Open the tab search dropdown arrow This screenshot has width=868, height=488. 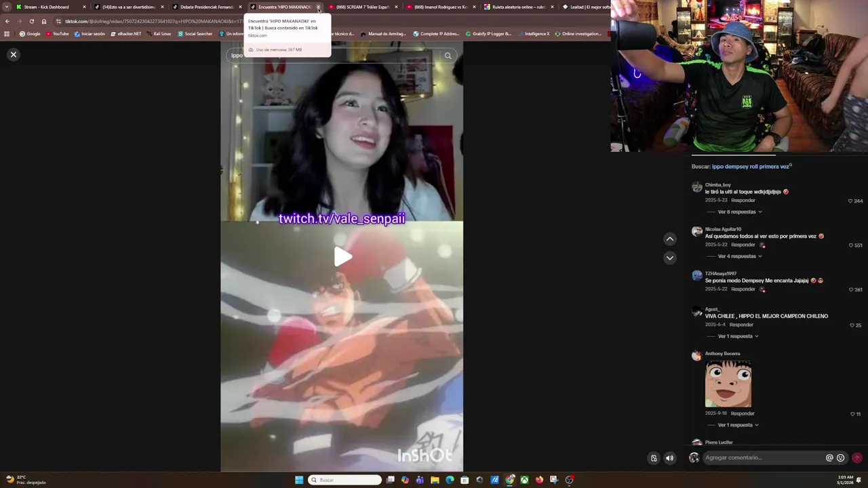(6, 7)
